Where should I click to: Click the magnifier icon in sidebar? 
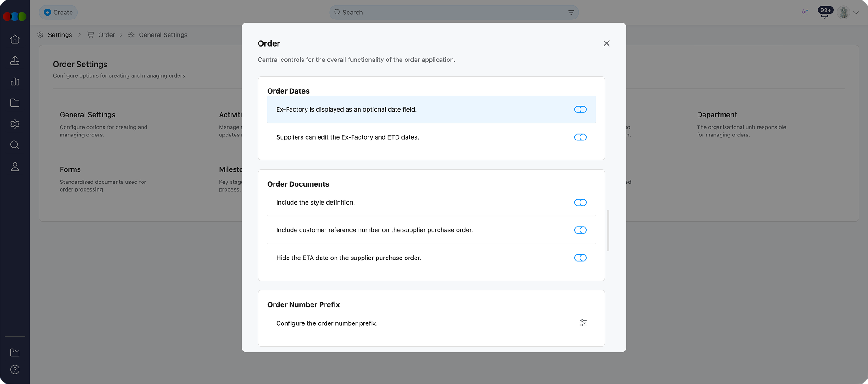[x=15, y=145]
